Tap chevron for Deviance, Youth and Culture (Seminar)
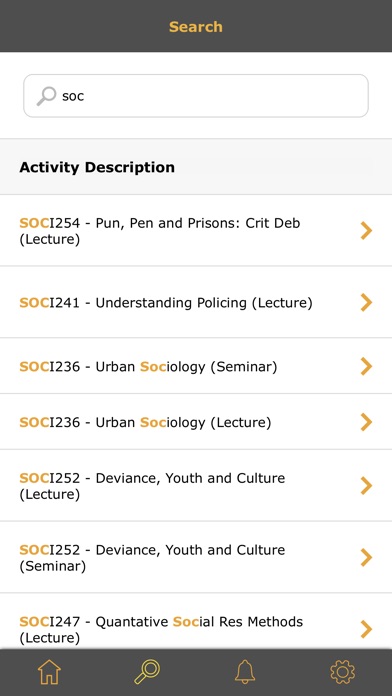Screen dimensions: 392x696 pos(366,558)
